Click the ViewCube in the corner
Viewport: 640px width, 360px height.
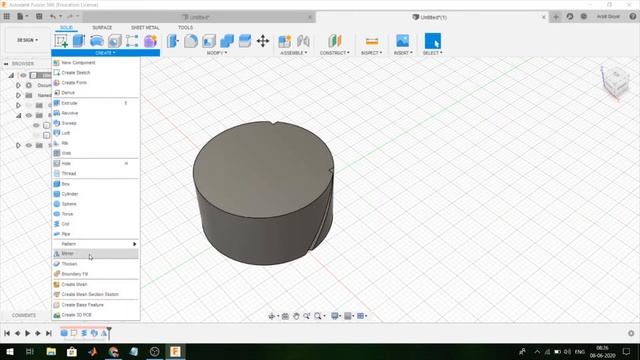[615, 81]
